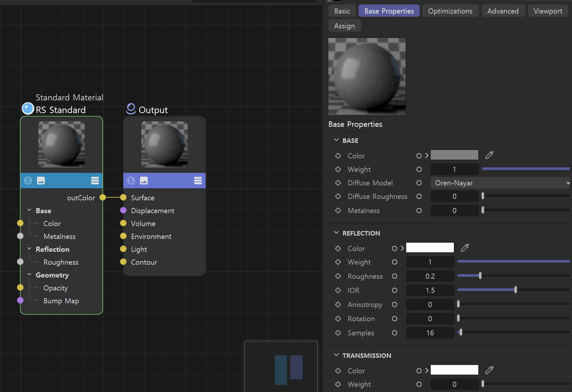Click the Base Color eyedropper icon
Image resolution: width=572 pixels, height=392 pixels.
[489, 155]
